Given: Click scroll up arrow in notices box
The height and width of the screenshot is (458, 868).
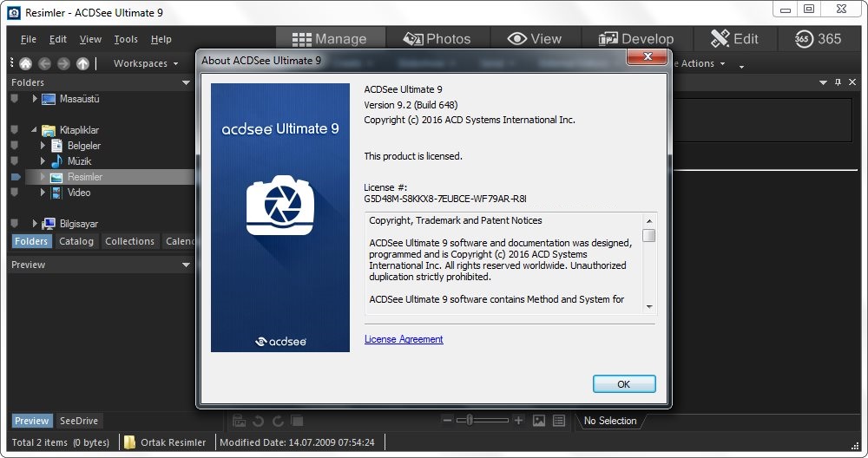Looking at the screenshot, I should tap(649, 220).
